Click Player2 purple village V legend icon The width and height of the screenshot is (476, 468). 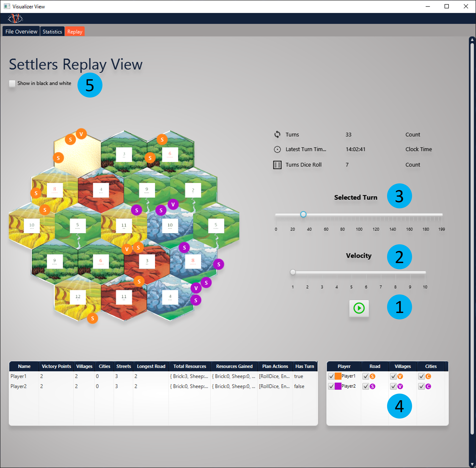coord(400,386)
